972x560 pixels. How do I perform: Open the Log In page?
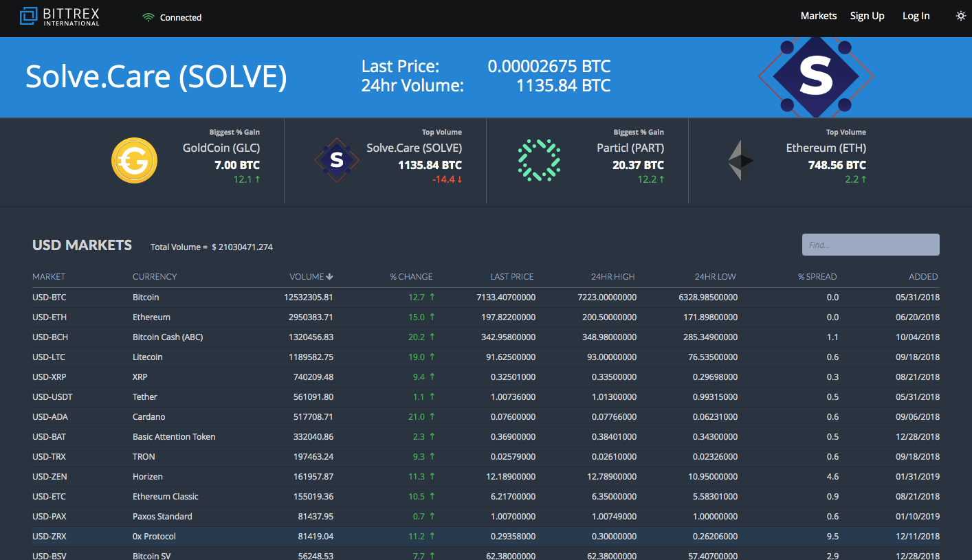(916, 16)
